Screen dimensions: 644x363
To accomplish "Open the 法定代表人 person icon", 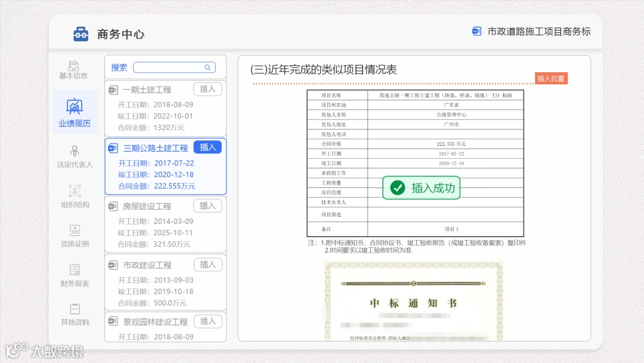I will click(75, 151).
